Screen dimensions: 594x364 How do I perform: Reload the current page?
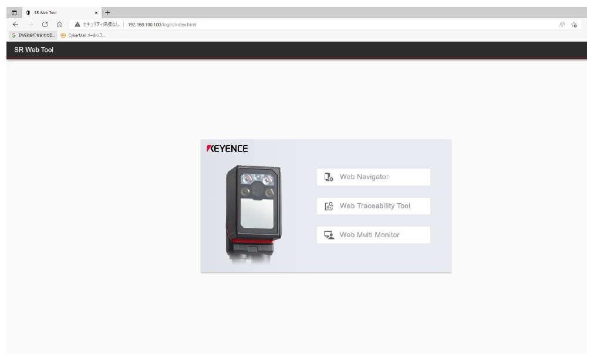click(45, 24)
